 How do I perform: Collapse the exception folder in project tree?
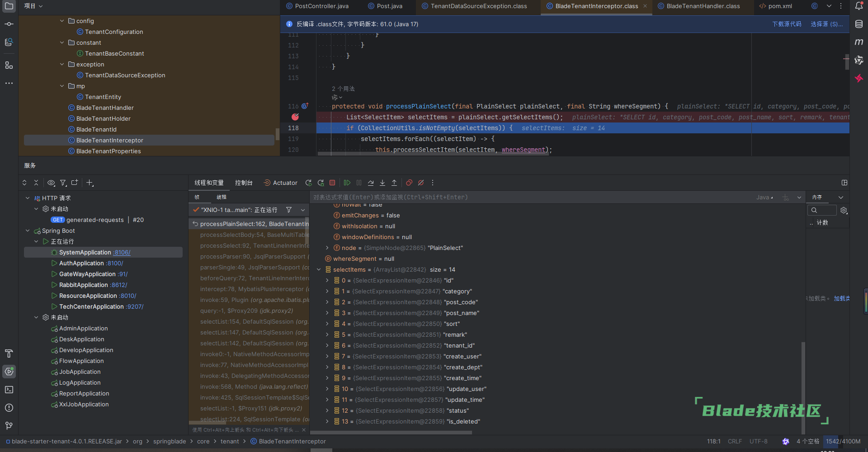click(62, 64)
